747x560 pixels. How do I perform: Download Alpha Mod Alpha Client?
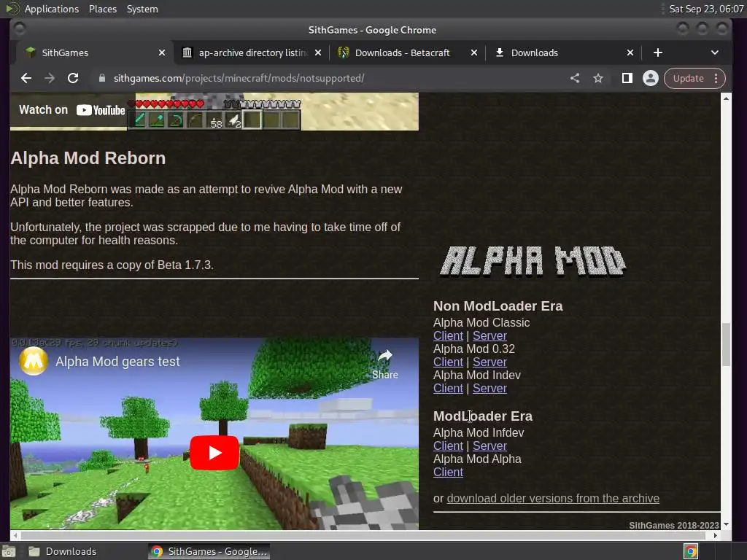coord(448,472)
